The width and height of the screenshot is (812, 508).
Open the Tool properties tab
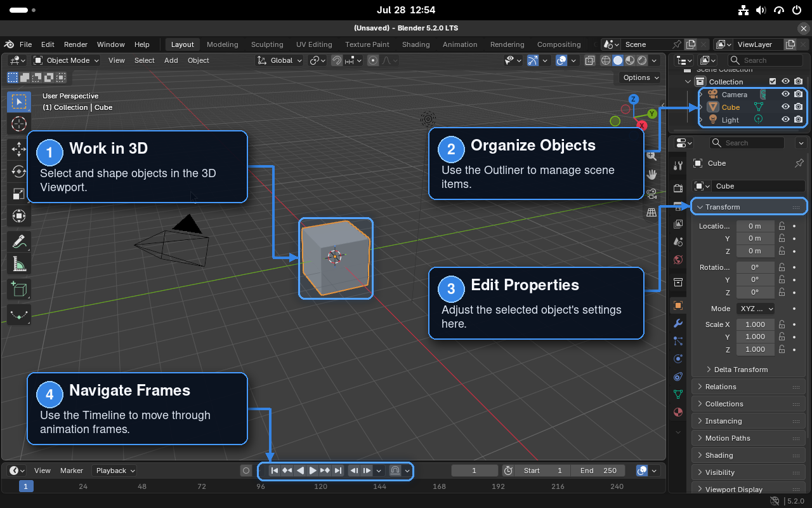[x=678, y=166]
